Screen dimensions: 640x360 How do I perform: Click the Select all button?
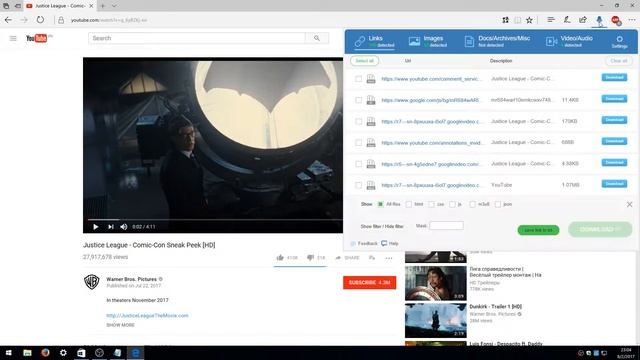pyautogui.click(x=364, y=61)
